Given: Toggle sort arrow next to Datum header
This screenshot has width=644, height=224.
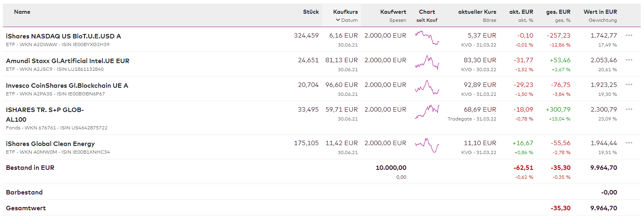Looking at the screenshot, I should coord(338,20).
